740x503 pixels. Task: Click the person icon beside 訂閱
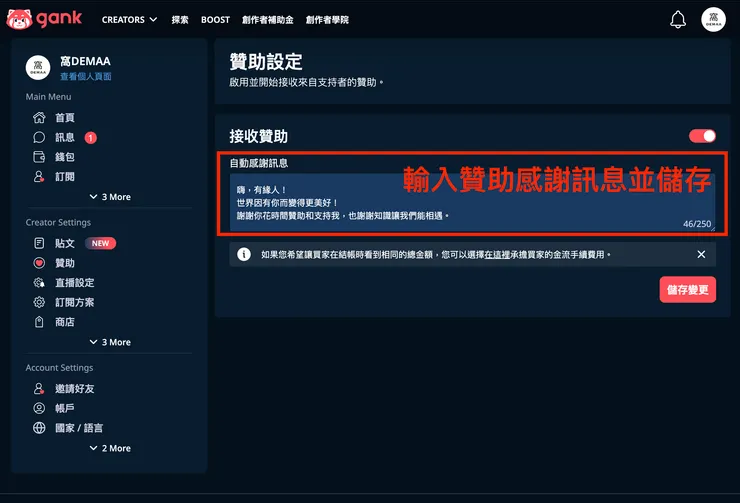pos(39,176)
